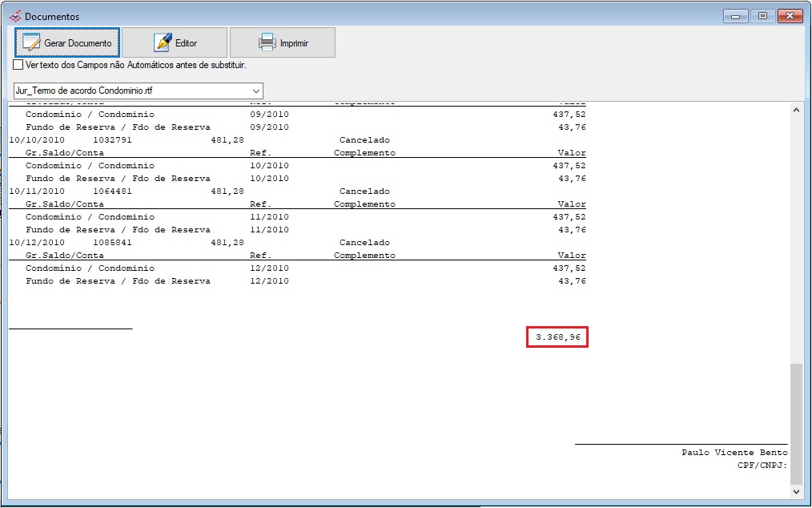Click the total value 3.368,96
Viewport: 812px width, 508px height.
[x=557, y=337]
